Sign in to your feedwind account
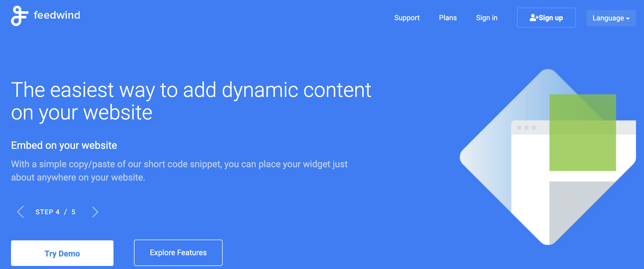644x269 pixels. [x=486, y=18]
